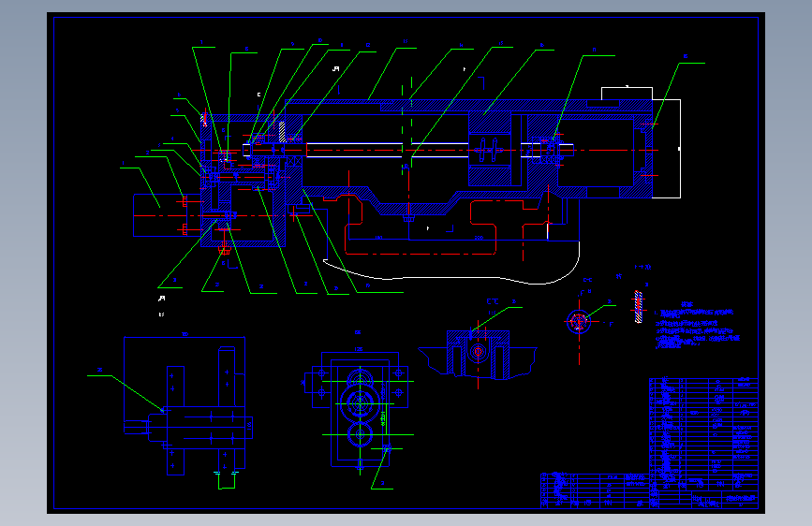Click the T-slot C-C section view

(x=478, y=355)
